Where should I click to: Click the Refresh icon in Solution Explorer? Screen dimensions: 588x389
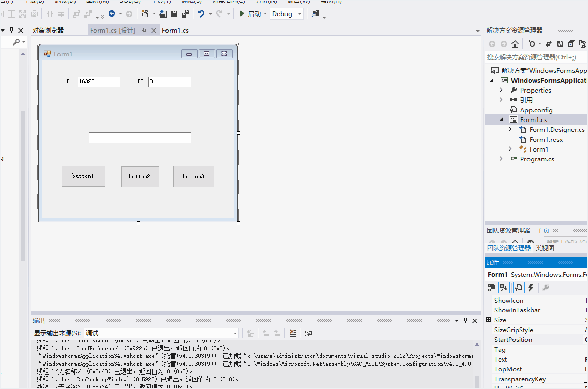560,44
